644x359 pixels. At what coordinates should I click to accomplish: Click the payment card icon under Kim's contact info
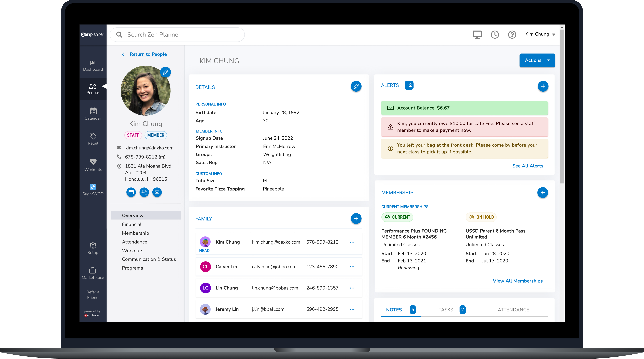131,192
